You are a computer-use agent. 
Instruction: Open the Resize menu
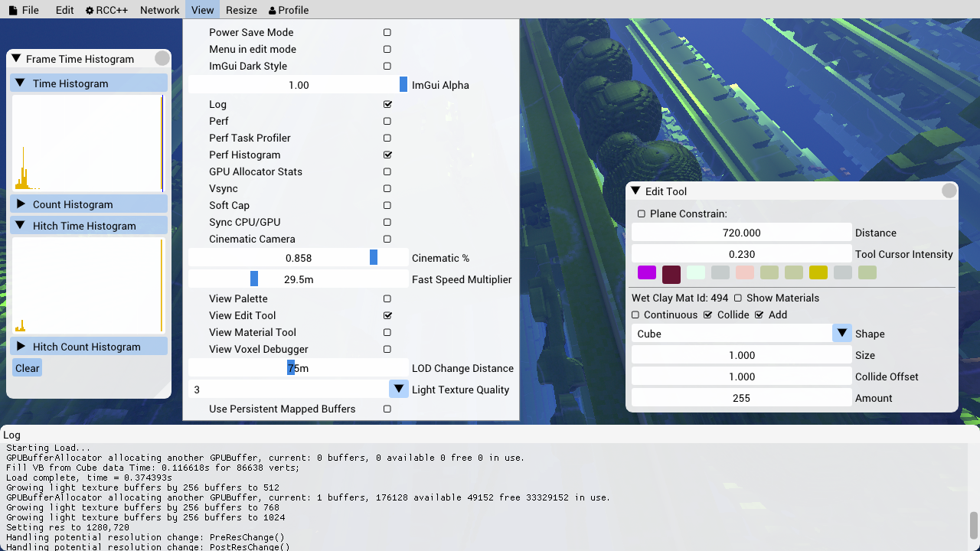(241, 10)
